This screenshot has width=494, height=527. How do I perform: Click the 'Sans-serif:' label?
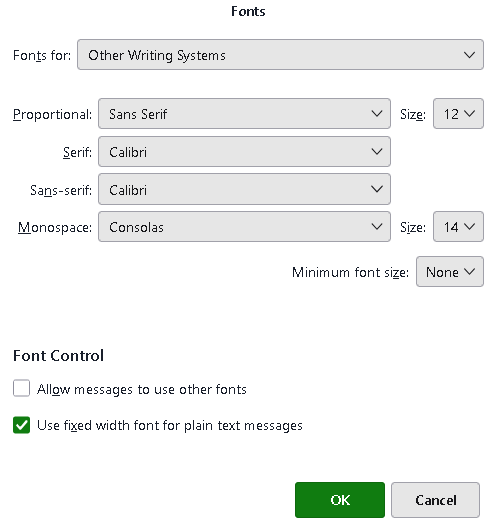(61, 190)
